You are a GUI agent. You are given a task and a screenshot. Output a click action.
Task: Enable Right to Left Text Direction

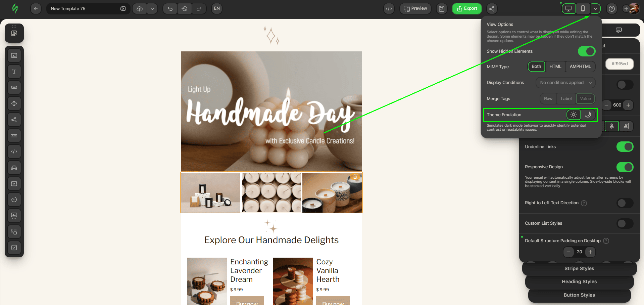pos(625,203)
